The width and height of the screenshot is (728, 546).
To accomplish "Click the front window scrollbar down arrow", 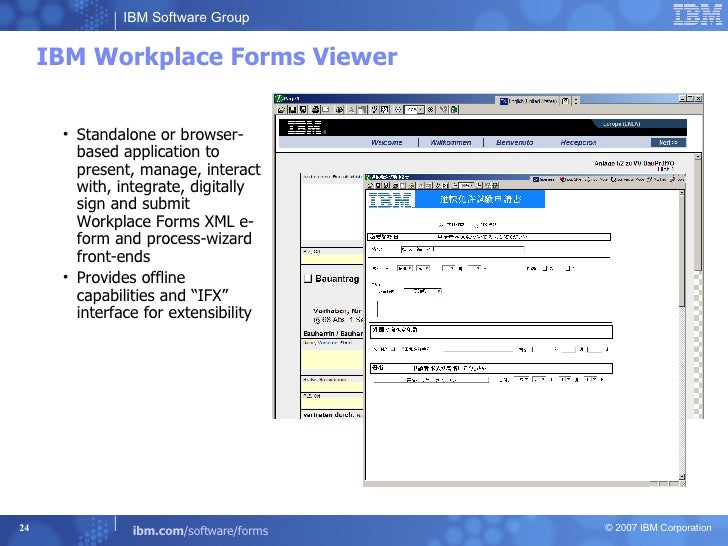I will pyautogui.click(x=682, y=477).
